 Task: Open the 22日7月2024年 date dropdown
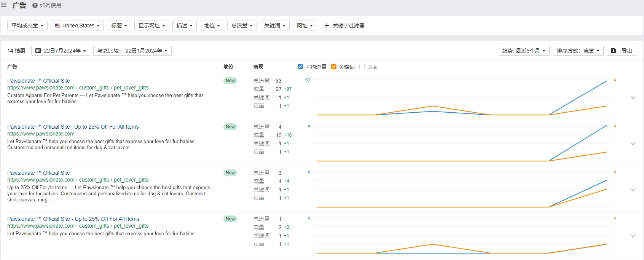pyautogui.click(x=61, y=51)
